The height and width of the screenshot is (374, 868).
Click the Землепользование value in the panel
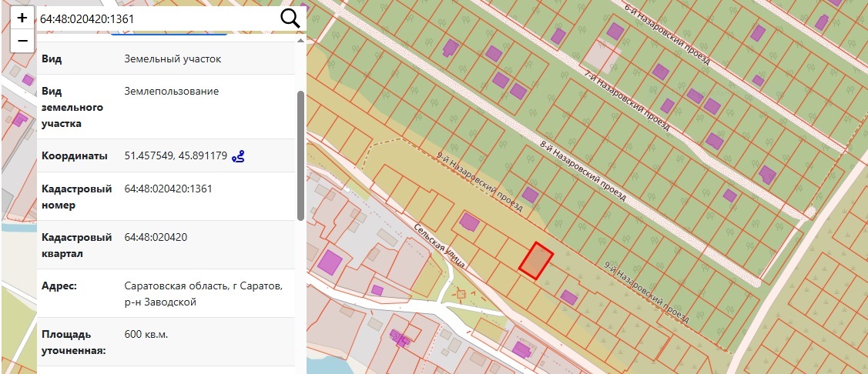point(171,91)
